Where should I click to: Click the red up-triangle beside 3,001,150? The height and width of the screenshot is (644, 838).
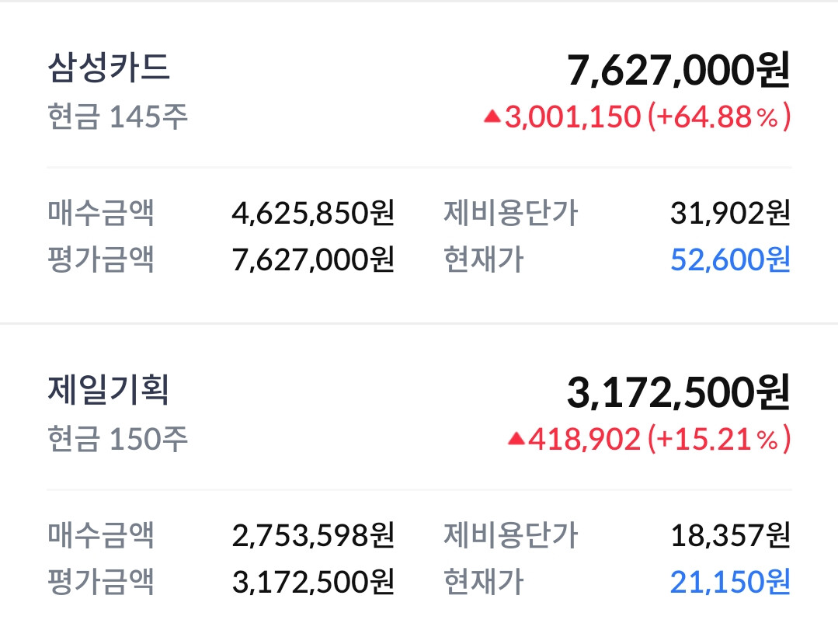[x=492, y=117]
